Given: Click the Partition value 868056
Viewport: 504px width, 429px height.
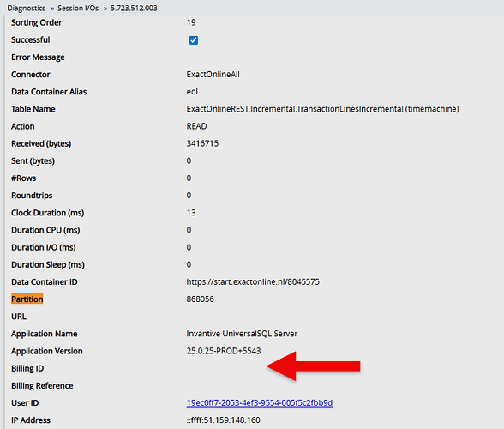Looking at the screenshot, I should (201, 299).
